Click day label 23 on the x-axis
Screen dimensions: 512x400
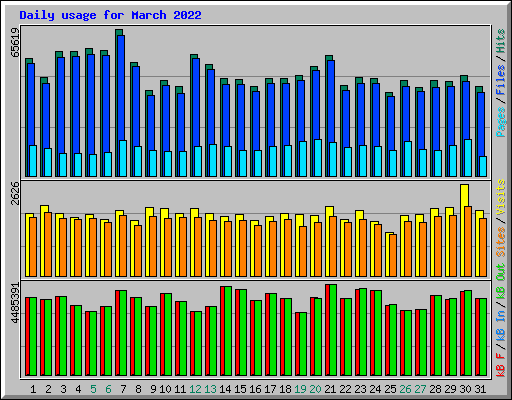tap(360, 389)
